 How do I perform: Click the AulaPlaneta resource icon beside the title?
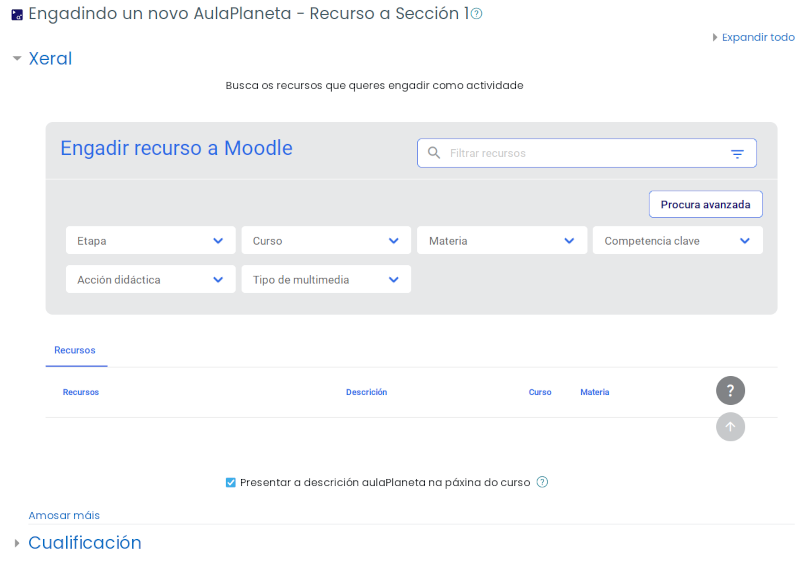tap(17, 15)
